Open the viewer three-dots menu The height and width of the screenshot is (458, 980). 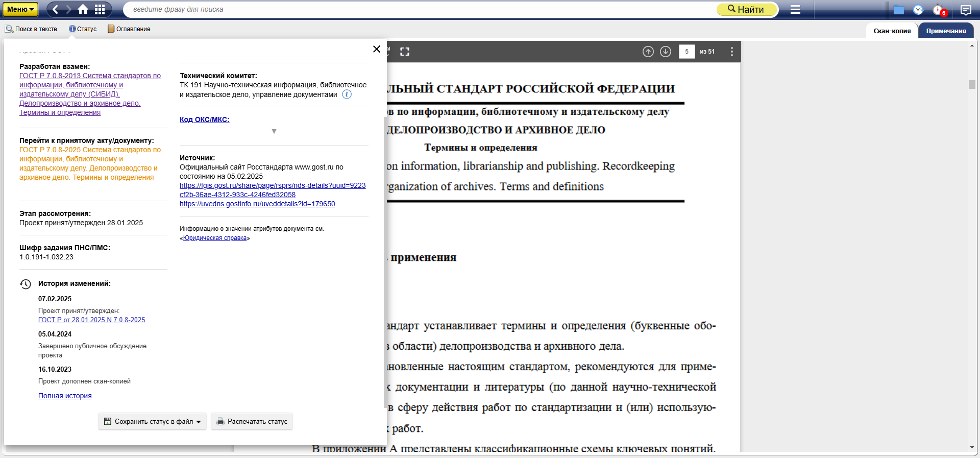pos(732,52)
